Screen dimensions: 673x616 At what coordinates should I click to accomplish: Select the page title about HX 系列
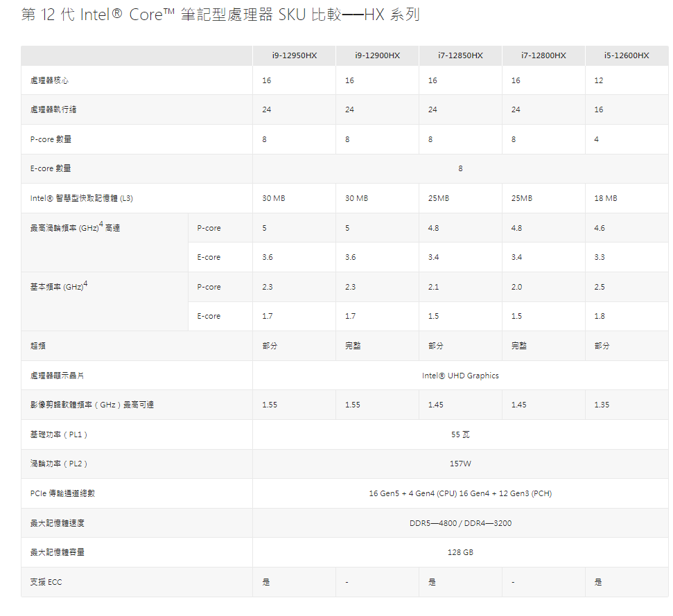click(220, 15)
